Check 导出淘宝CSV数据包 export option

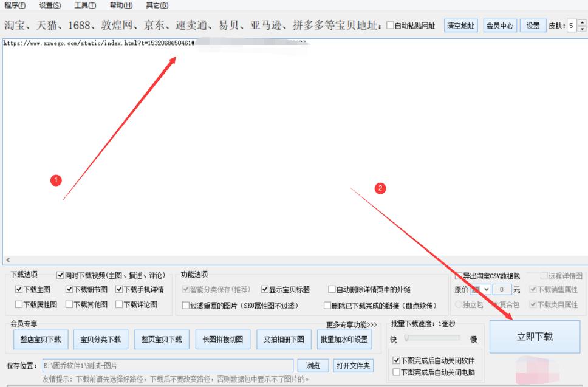pos(457,275)
